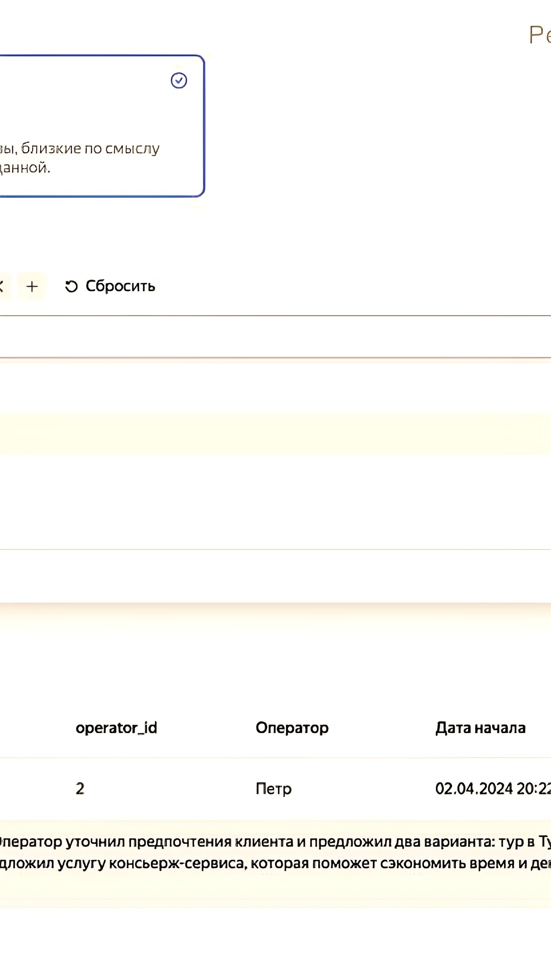Click the summary text about консьерж-сервиса
This screenshot has width=551, height=980.
(x=275, y=863)
